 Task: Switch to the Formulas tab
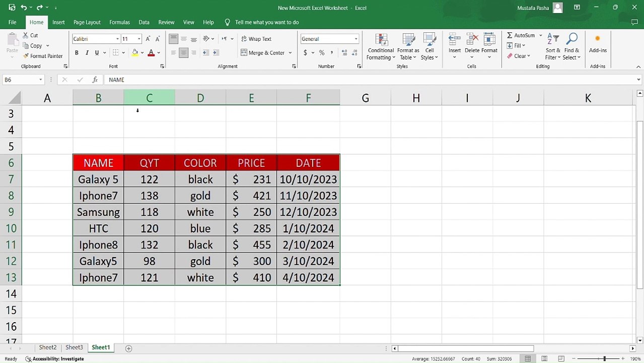pos(119,22)
